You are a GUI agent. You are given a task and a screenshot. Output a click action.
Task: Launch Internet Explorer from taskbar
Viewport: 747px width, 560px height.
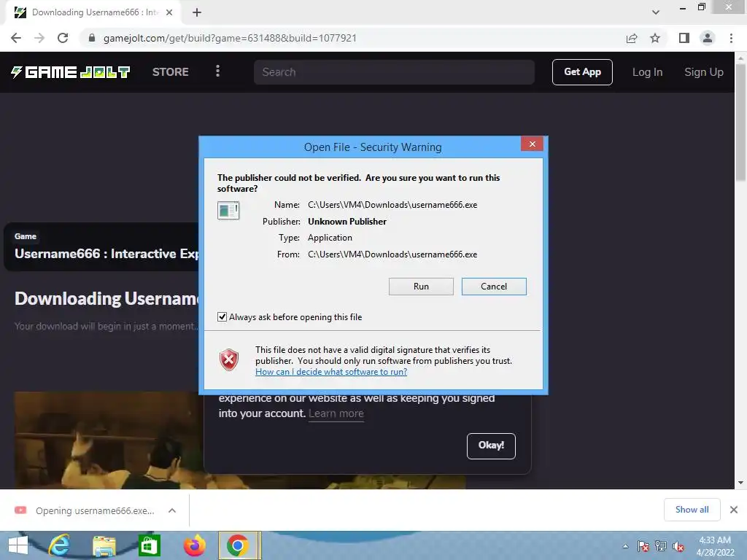[x=59, y=545]
